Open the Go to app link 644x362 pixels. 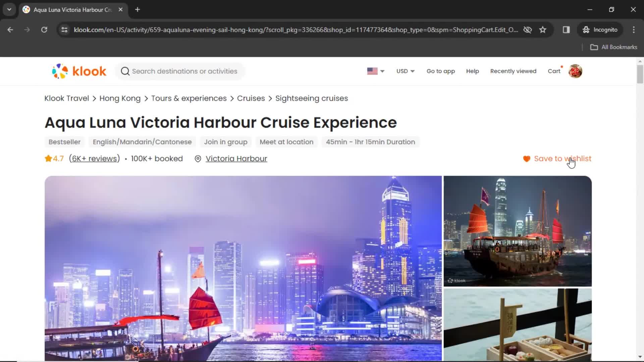click(441, 71)
